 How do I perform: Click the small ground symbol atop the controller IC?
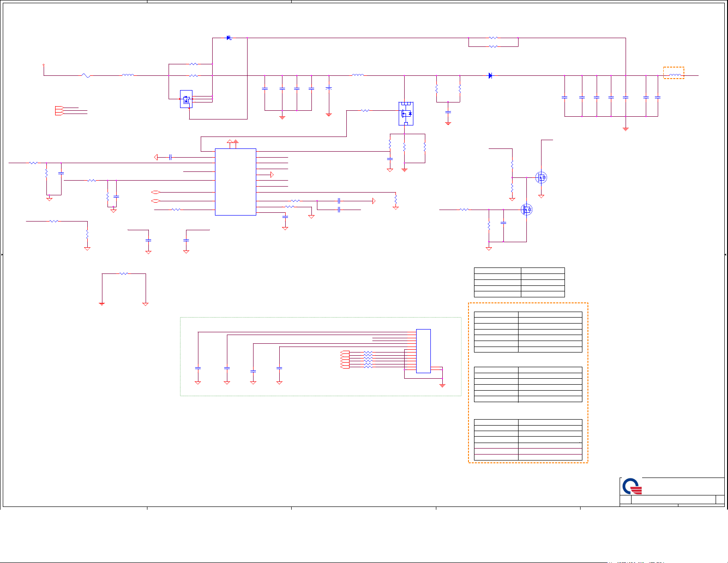(x=236, y=141)
